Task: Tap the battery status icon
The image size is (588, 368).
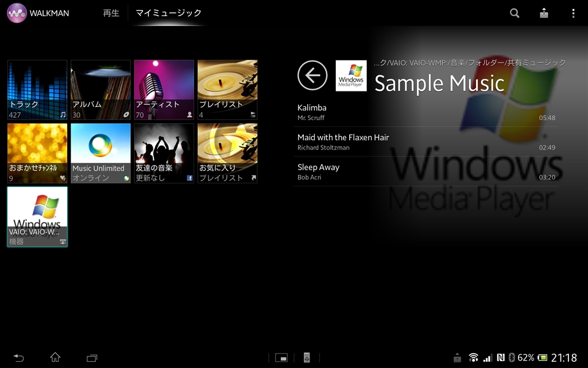Action: pos(542,358)
